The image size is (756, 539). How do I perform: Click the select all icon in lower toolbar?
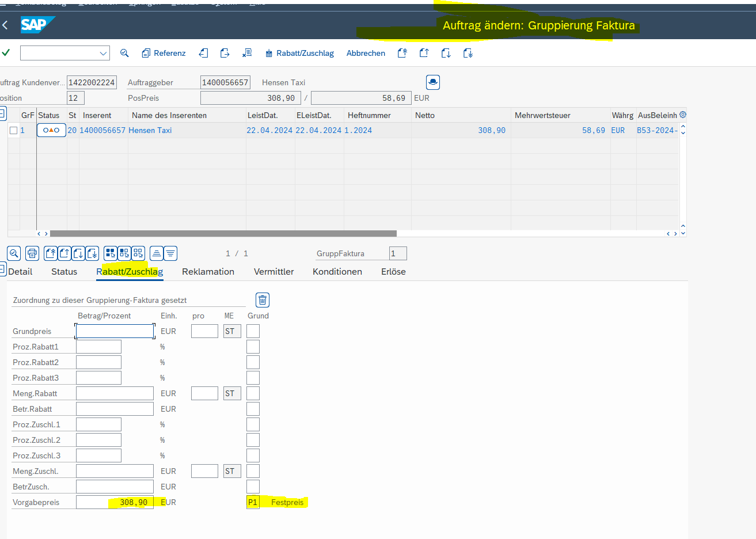click(111, 253)
